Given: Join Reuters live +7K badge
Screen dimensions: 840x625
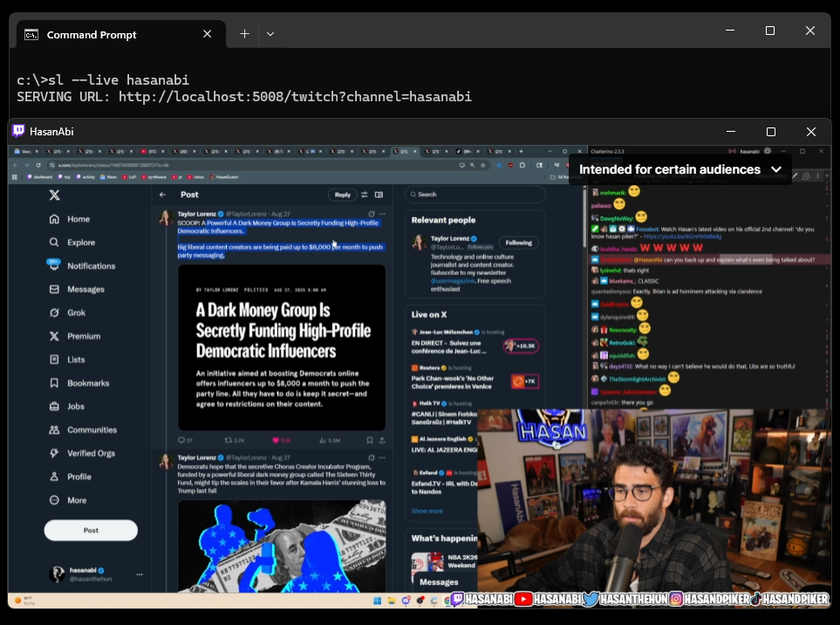Looking at the screenshot, I should pyautogui.click(x=525, y=381).
